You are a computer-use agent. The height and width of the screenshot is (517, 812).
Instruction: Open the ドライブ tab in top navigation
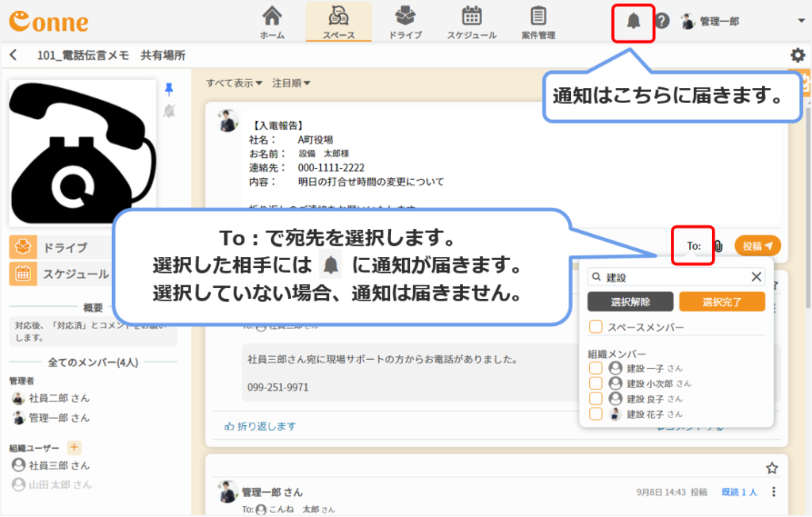(x=405, y=22)
